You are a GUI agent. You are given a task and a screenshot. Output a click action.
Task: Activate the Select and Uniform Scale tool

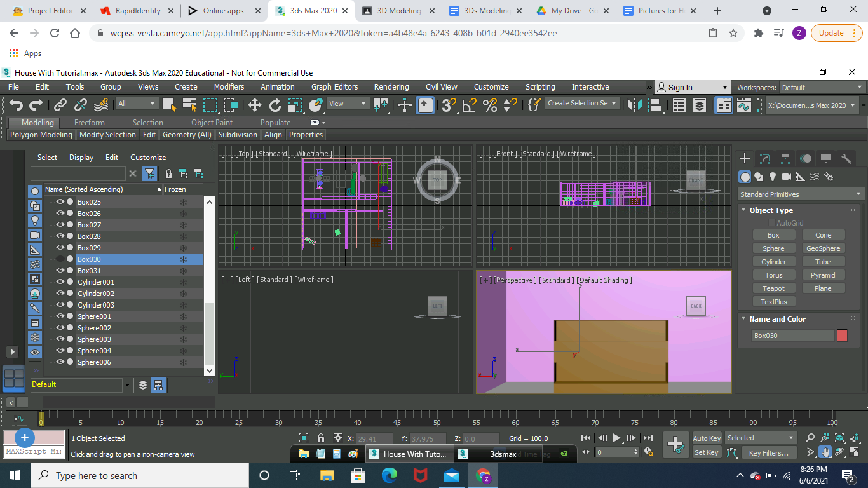tap(295, 105)
